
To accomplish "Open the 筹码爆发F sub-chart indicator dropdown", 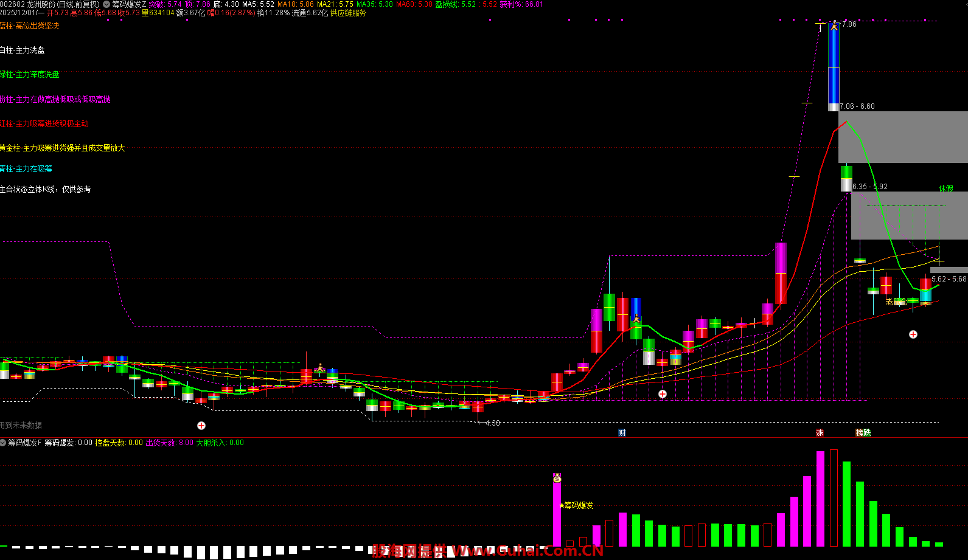I will click(3, 443).
